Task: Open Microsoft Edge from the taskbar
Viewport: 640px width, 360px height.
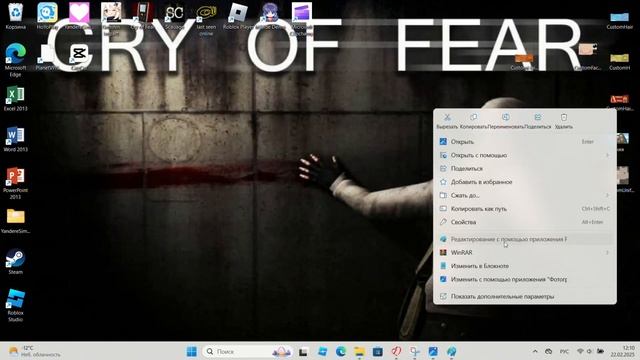Action: coord(341,351)
